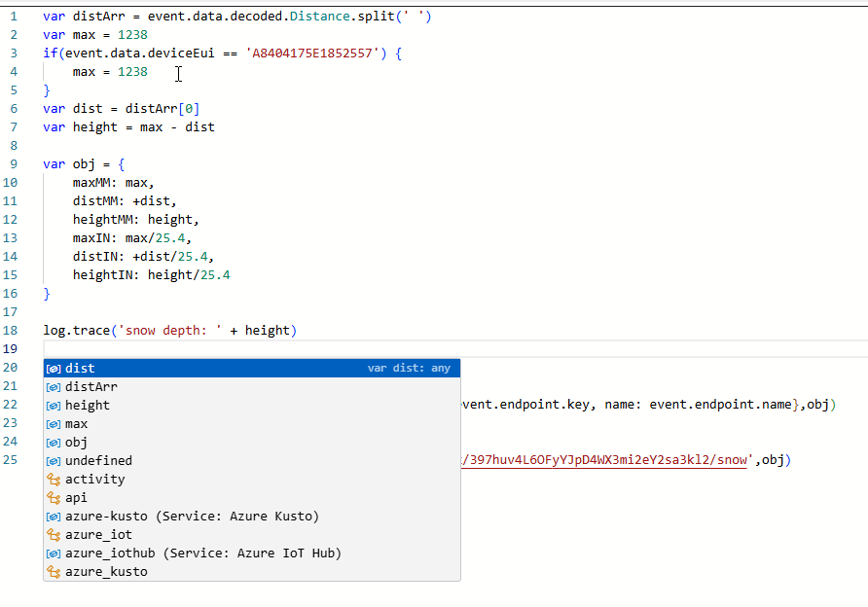Viewport: 868px width, 607px height.
Task: Click 'event.endpoint.name' on line 22
Action: pyautogui.click(x=720, y=405)
